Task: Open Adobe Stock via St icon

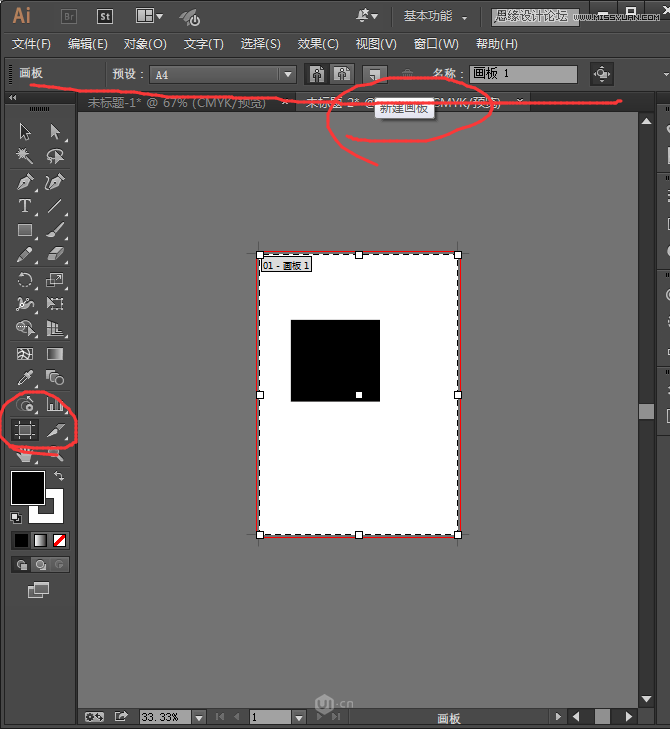Action: [x=105, y=17]
